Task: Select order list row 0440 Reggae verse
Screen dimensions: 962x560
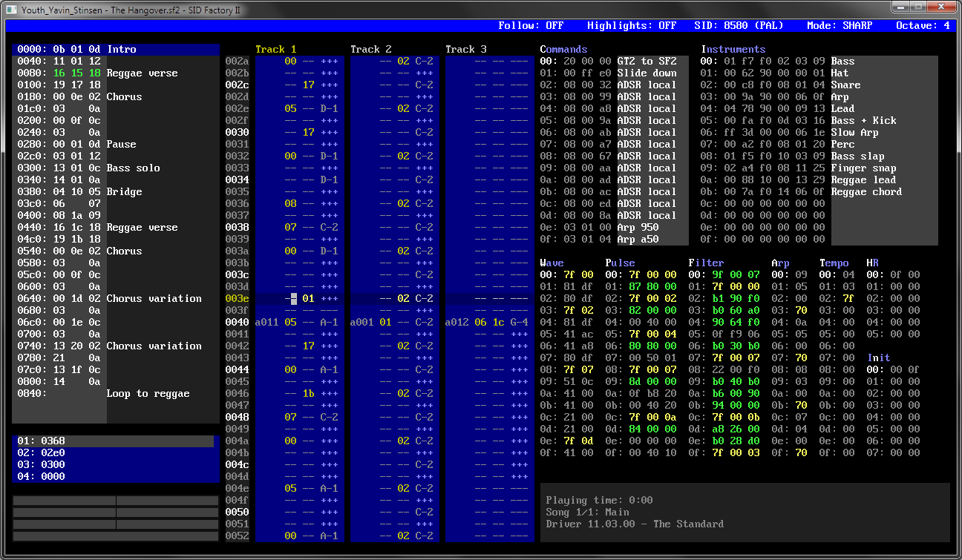Action: [x=116, y=227]
